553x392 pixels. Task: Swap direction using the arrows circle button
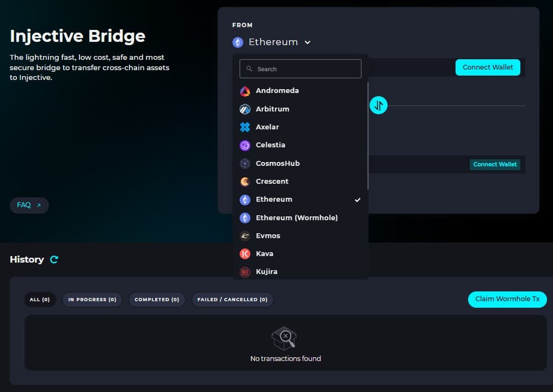point(378,105)
